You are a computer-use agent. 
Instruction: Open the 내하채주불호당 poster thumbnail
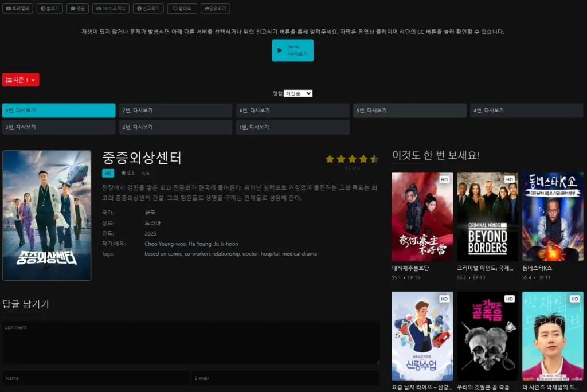[x=422, y=217]
